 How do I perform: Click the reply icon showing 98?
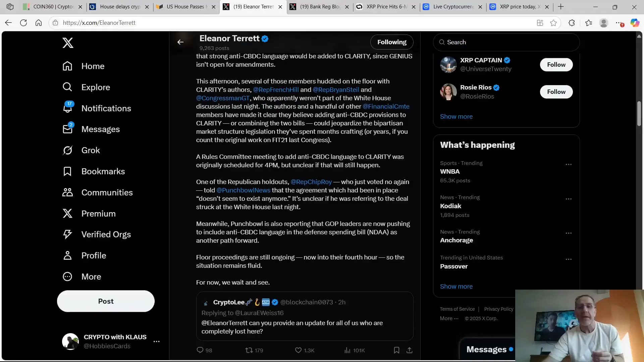click(200, 350)
